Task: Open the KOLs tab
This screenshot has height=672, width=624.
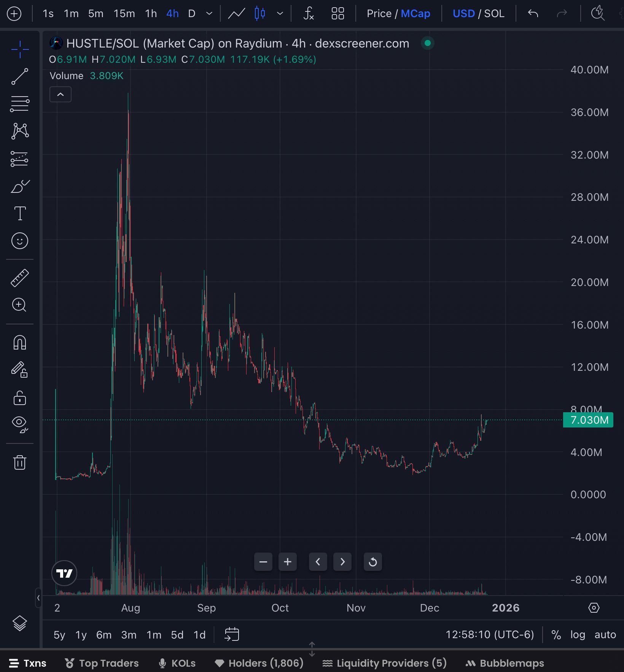Action: pos(177,663)
